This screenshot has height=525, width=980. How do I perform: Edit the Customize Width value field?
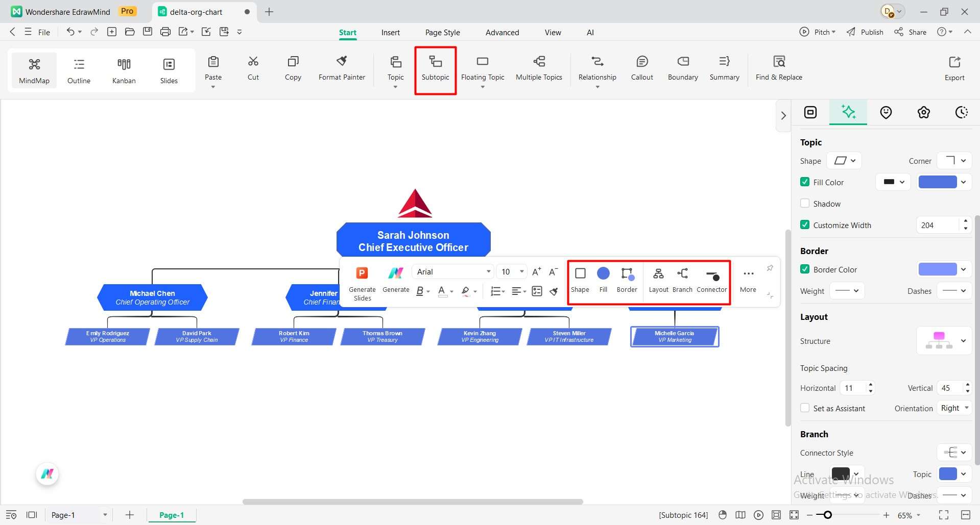coord(938,225)
